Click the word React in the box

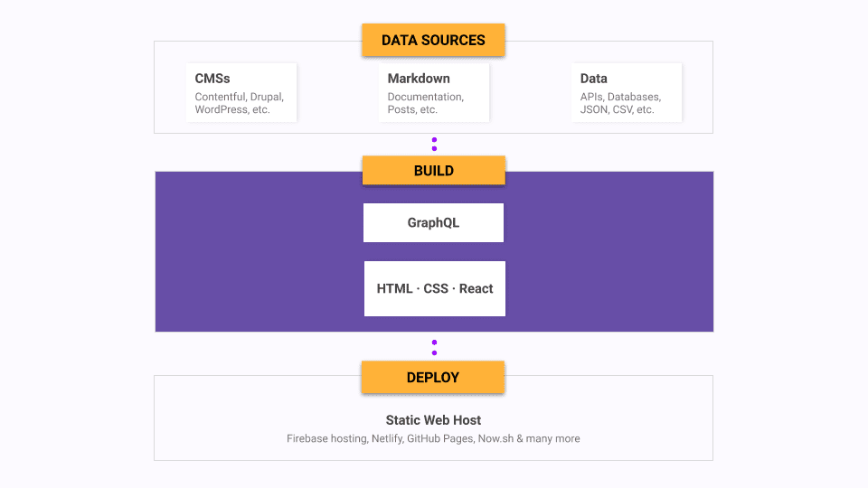pos(476,288)
